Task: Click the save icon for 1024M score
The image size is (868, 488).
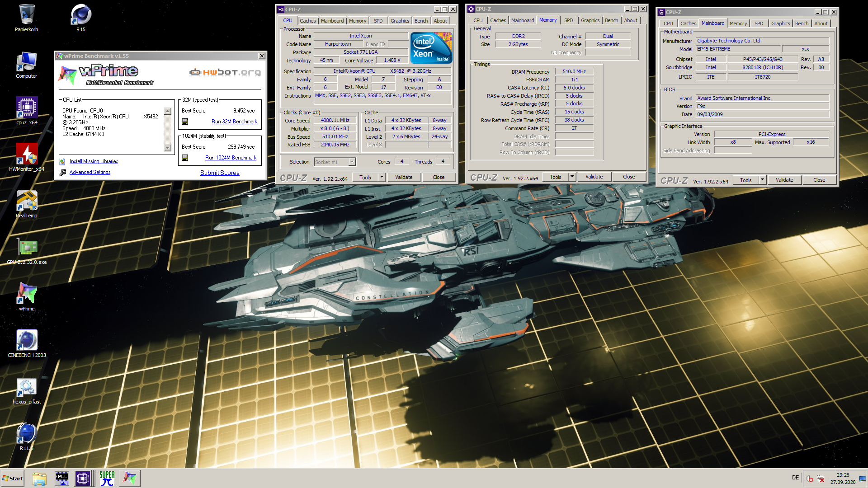Action: 185,158
